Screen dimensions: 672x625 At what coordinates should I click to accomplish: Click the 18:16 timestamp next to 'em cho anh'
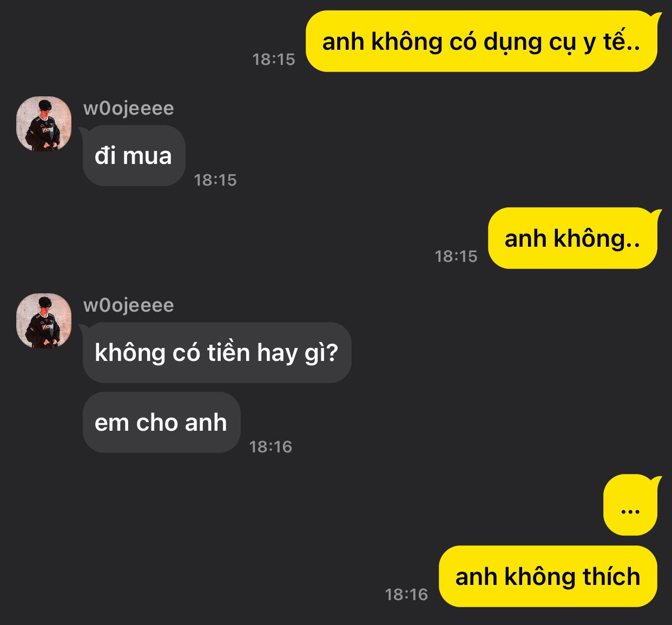click(x=271, y=446)
